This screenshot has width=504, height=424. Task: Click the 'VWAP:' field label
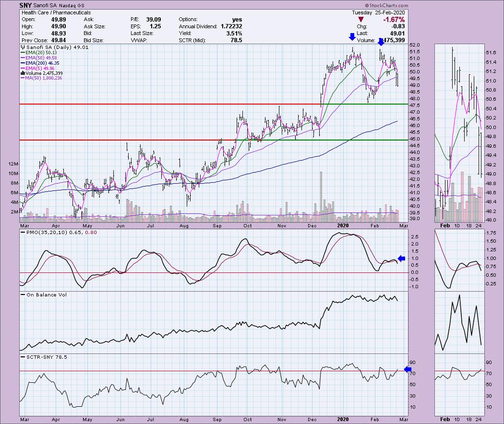(x=138, y=40)
